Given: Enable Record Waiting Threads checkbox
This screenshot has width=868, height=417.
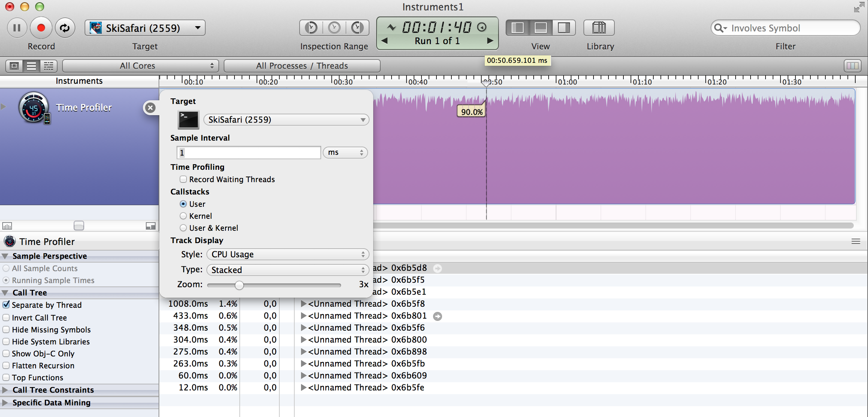Looking at the screenshot, I should [183, 179].
